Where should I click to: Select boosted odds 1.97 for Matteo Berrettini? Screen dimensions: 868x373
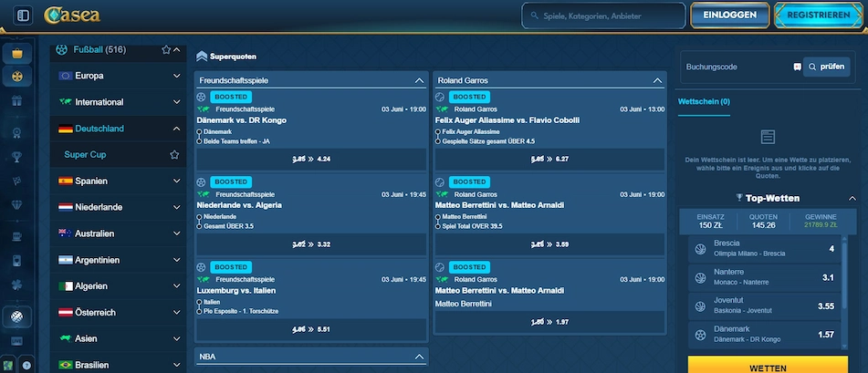tap(549, 322)
